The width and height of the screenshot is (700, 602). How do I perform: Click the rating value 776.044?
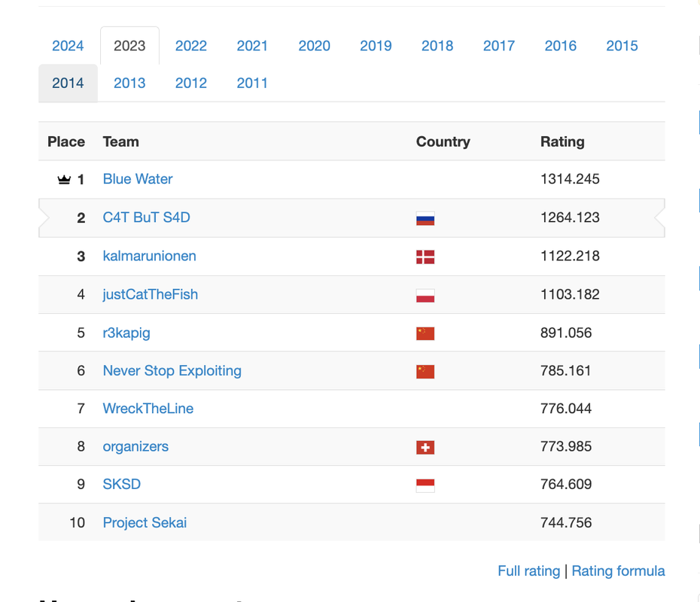pos(566,409)
